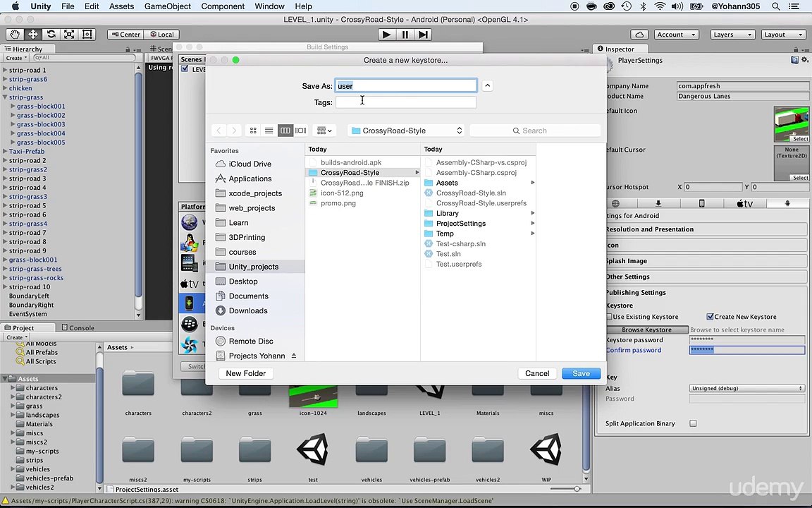
Task: Start Play mode in Unity
Action: (386, 34)
